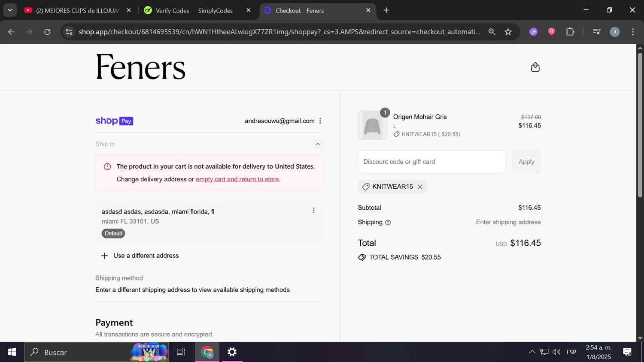Open the taskbar clock showing 2:54 a. m.
The width and height of the screenshot is (644, 362).
tap(598, 352)
